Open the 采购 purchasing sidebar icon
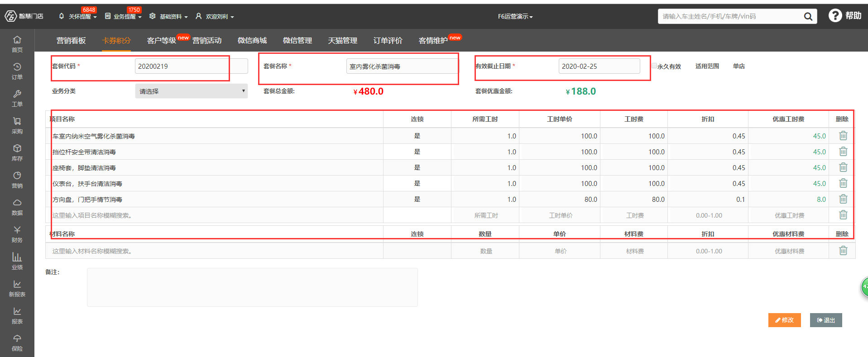This screenshot has height=357, width=868. click(17, 125)
